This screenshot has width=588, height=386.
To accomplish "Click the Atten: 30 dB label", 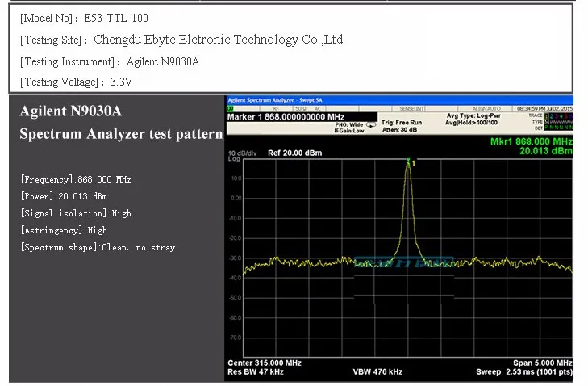I will (x=399, y=129).
